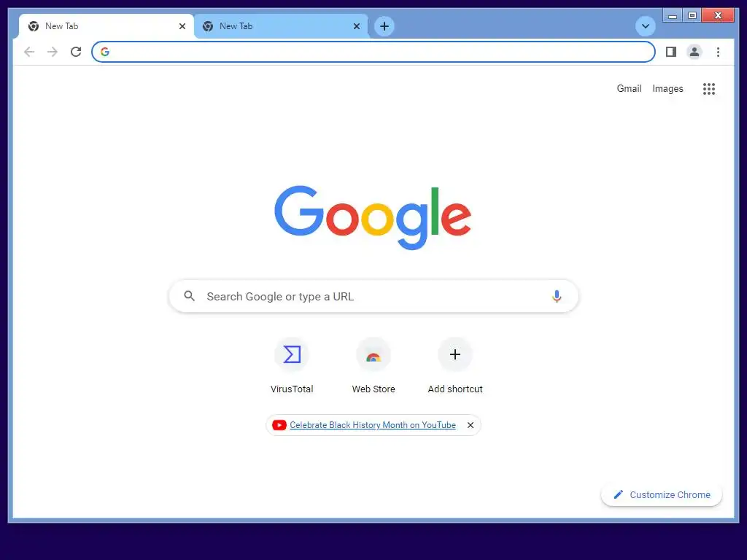747x560 pixels.
Task: Open the profile avatar menu
Action: 694,52
